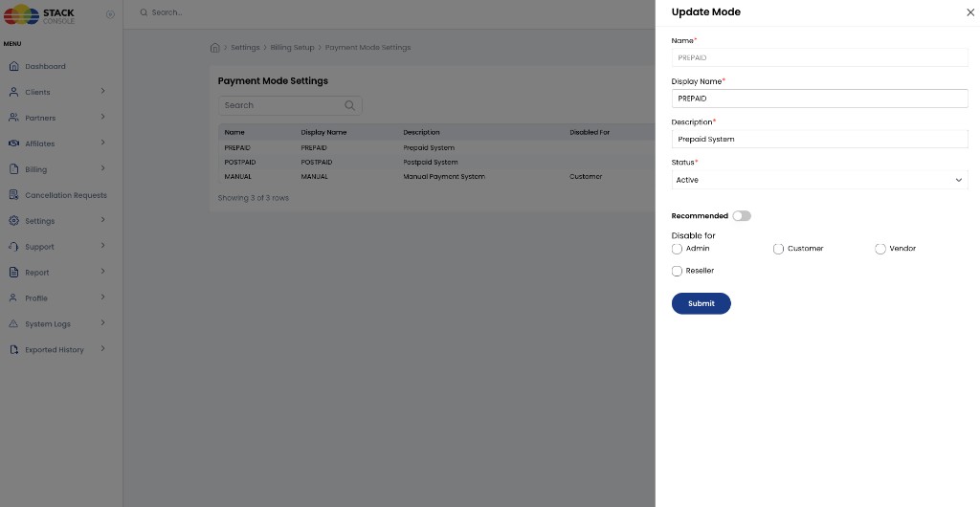This screenshot has width=980, height=507.
Task: Expand the Settings submenu chevron
Action: 103,220
